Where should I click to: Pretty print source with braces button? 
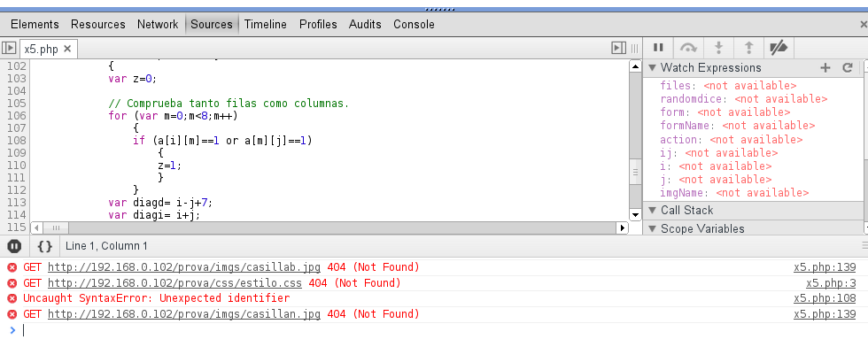click(x=45, y=246)
